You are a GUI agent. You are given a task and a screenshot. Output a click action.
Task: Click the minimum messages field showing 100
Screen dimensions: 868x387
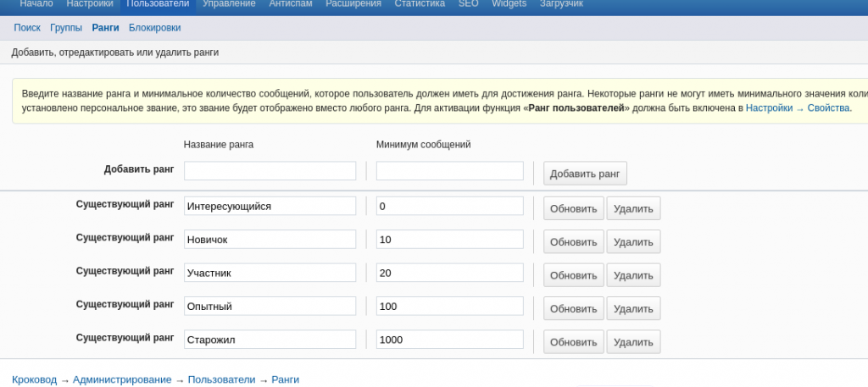449,306
